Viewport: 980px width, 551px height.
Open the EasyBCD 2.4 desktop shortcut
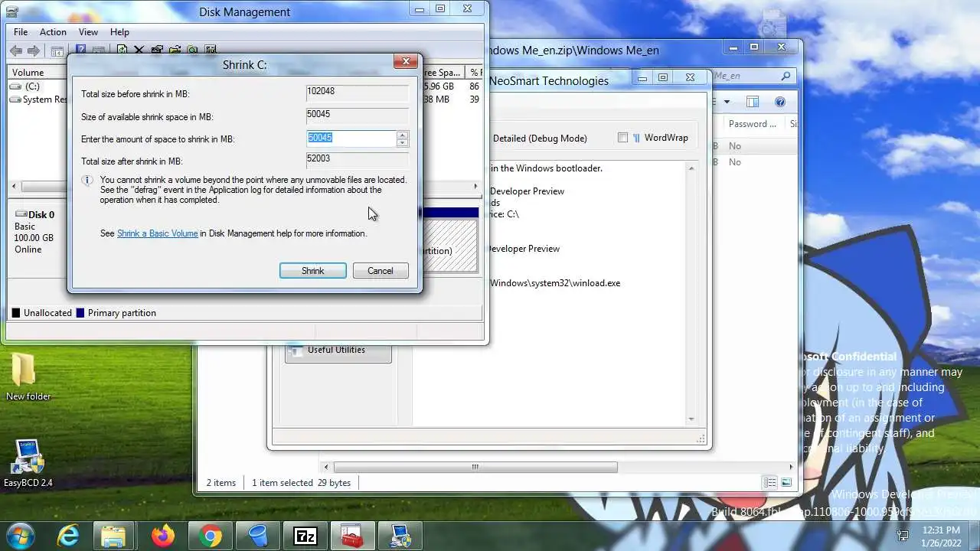(x=28, y=464)
